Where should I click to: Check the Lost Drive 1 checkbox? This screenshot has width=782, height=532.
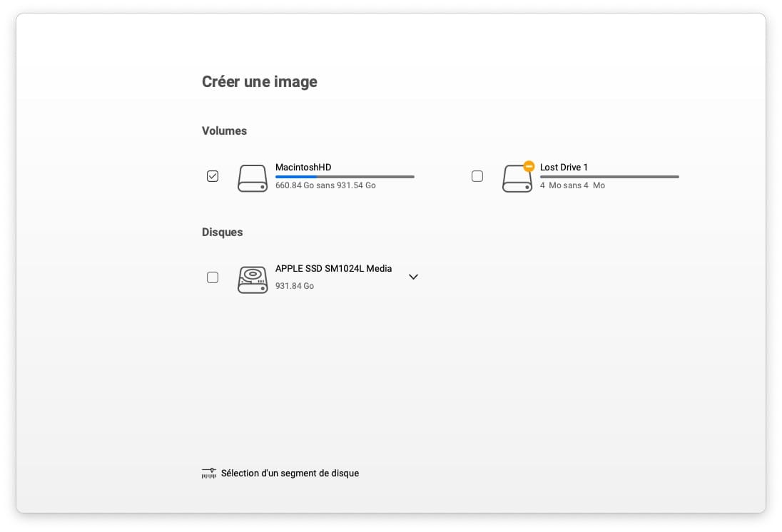pyautogui.click(x=477, y=176)
